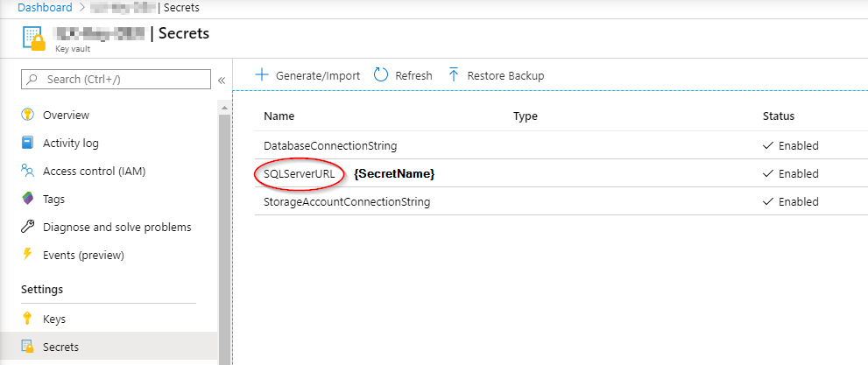Image resolution: width=868 pixels, height=365 pixels.
Task: Open Diagnose and solve problems
Action: tap(116, 227)
